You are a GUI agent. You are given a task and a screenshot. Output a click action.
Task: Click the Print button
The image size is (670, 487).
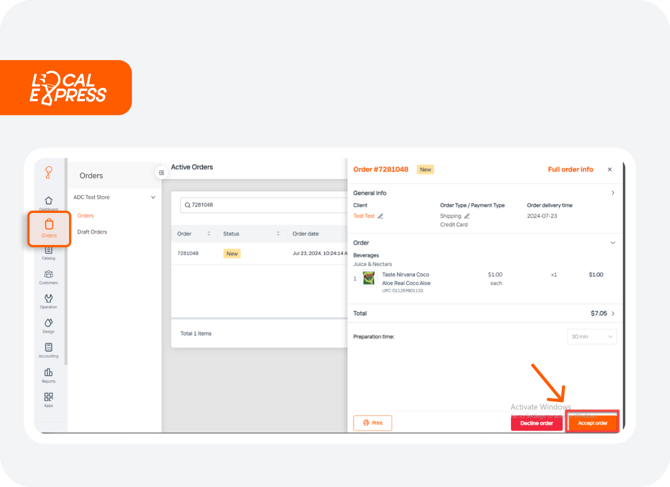point(373,423)
